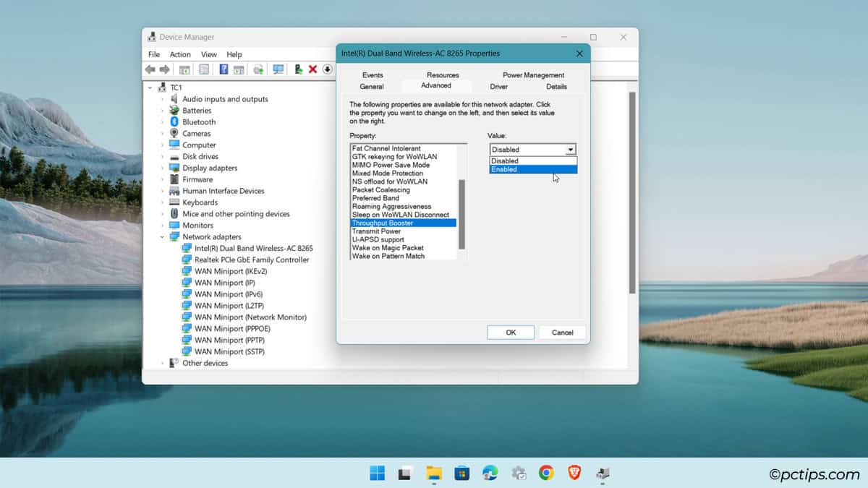Select Intel(R) Dual Band Wireless-AC 8265 in tree

(254, 248)
